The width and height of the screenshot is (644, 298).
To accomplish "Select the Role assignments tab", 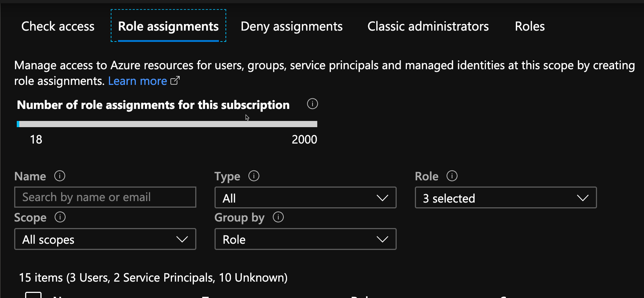I will click(168, 26).
